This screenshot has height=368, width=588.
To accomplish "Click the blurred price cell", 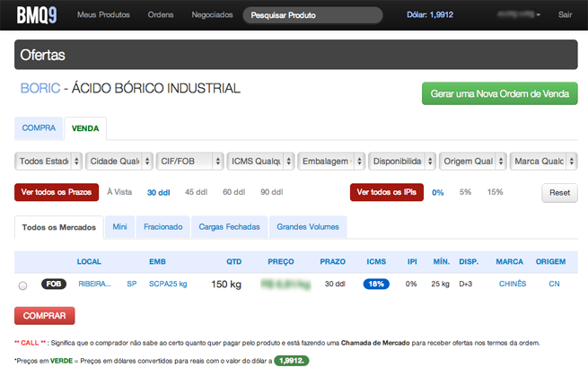I will point(285,285).
